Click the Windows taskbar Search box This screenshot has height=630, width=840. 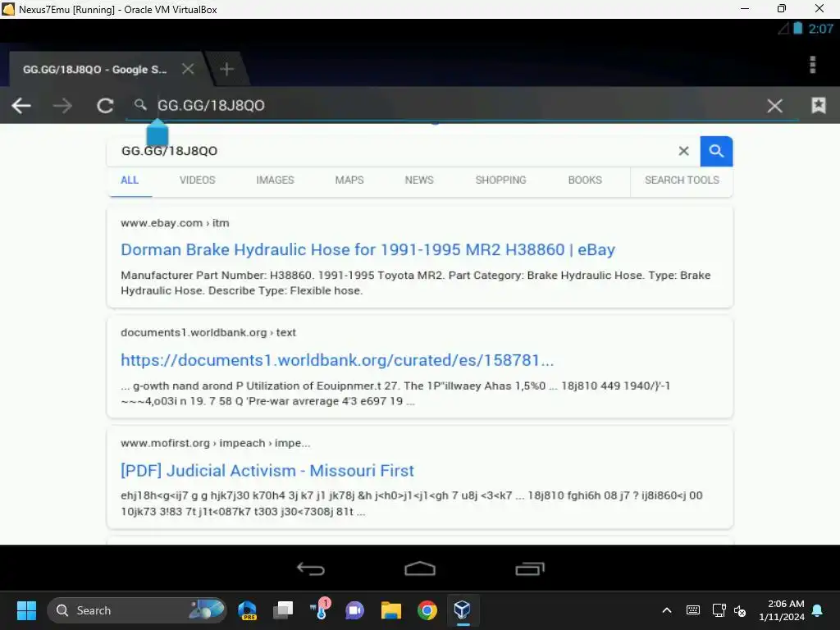(x=137, y=610)
